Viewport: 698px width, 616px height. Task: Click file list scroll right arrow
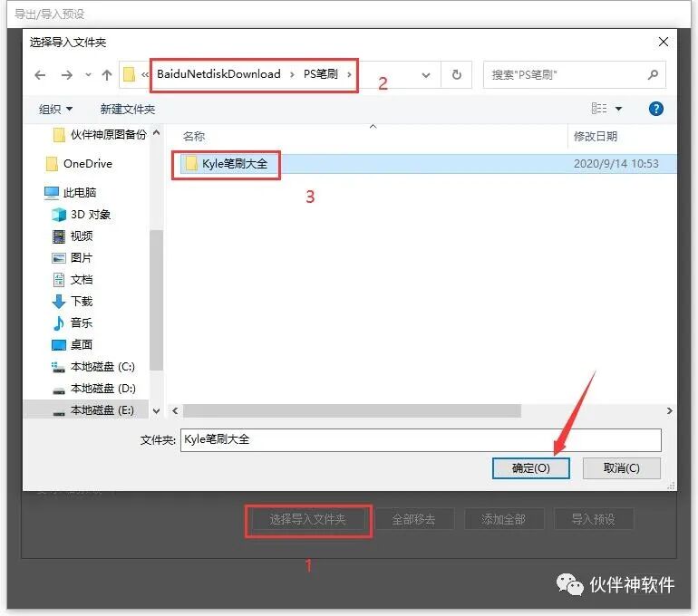coord(670,410)
